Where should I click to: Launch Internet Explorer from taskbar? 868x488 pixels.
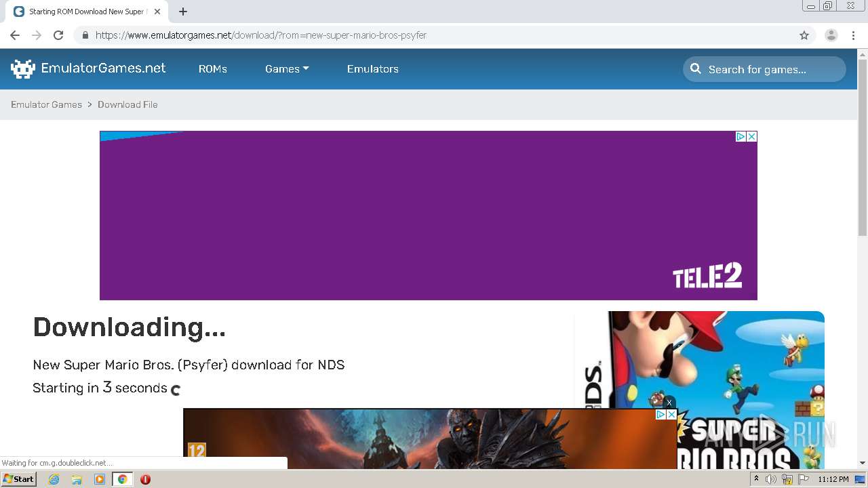[54, 479]
